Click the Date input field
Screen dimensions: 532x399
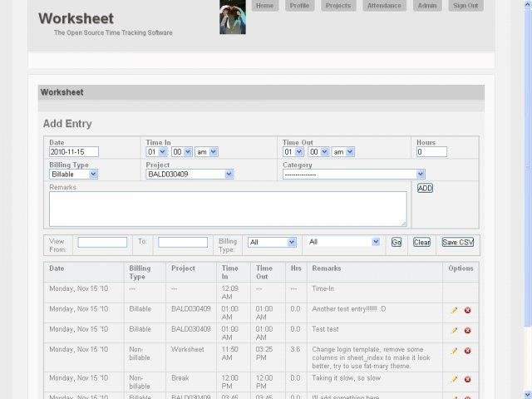click(x=74, y=152)
